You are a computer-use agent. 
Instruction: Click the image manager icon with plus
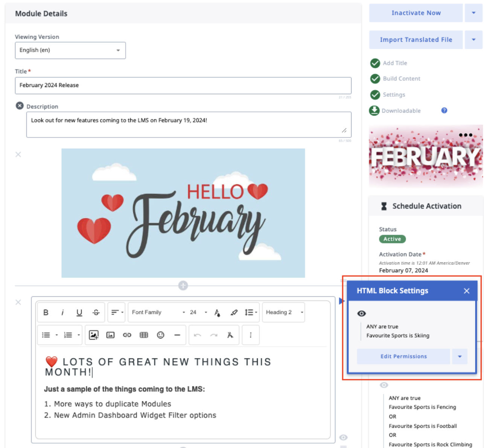coord(94,335)
